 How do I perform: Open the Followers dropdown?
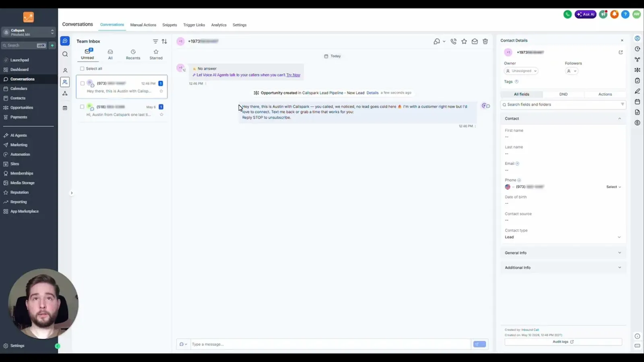572,71
